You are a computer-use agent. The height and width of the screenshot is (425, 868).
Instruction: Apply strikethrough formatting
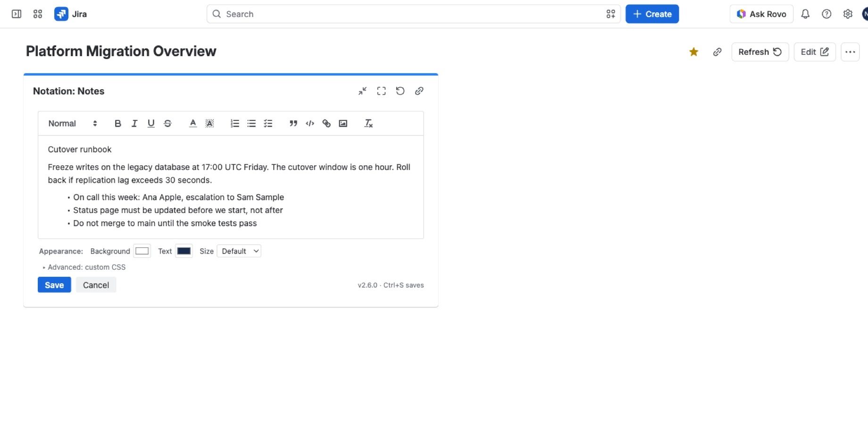(x=167, y=123)
